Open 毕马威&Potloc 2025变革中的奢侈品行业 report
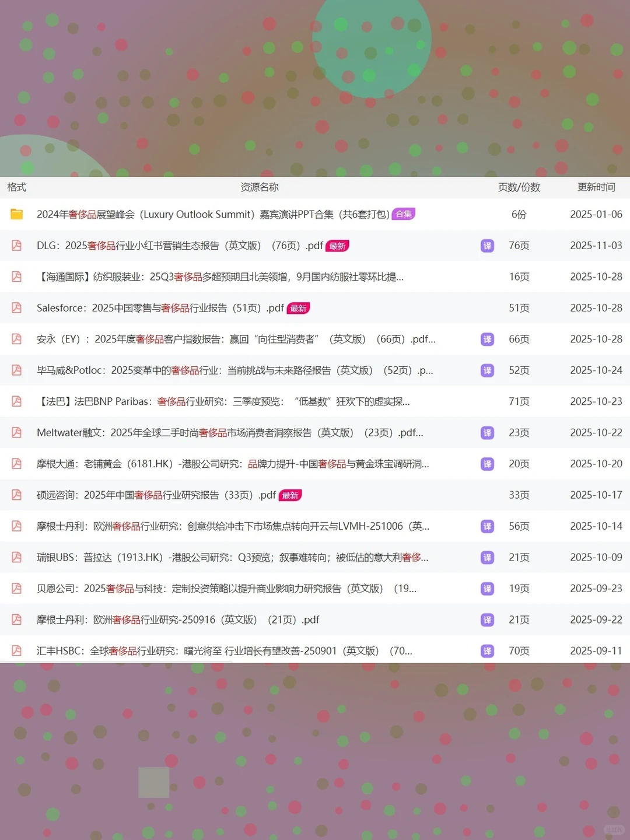Image resolution: width=630 pixels, height=840 pixels. click(235, 370)
